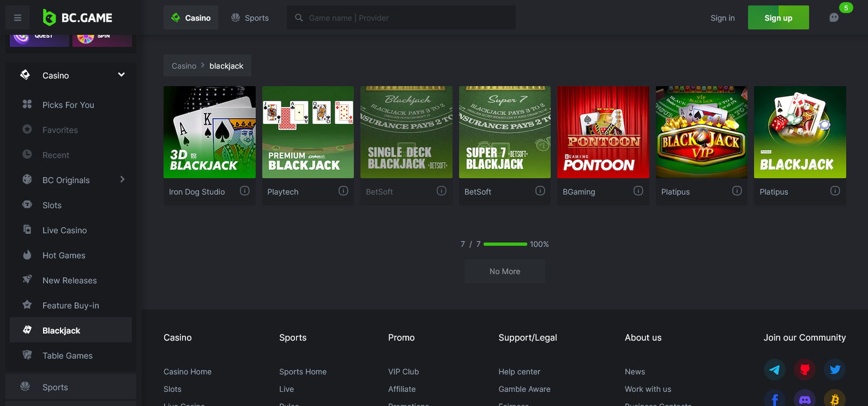Show info for Iron Dog Studio game
Image resolution: width=868 pixels, height=406 pixels.
tap(245, 191)
